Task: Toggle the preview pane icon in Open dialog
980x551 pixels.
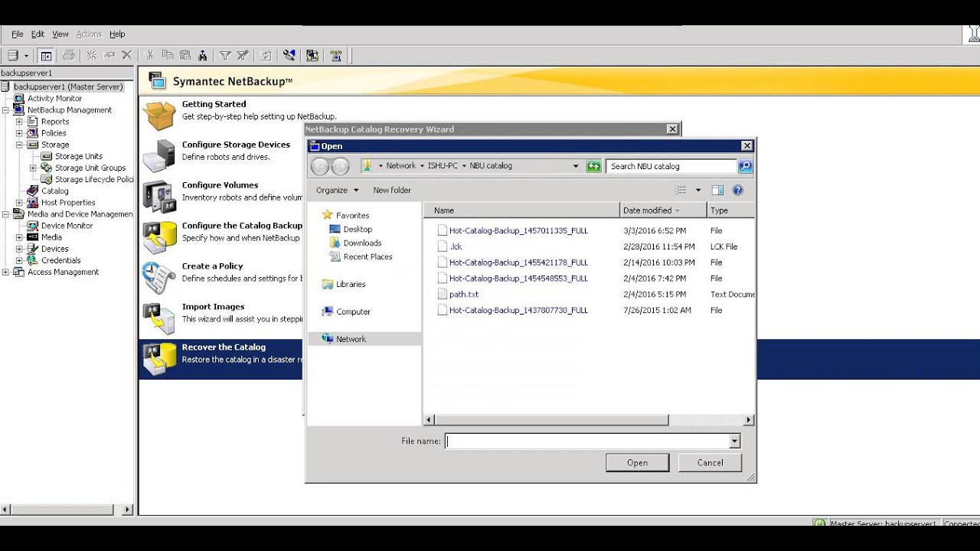Action: click(x=717, y=190)
